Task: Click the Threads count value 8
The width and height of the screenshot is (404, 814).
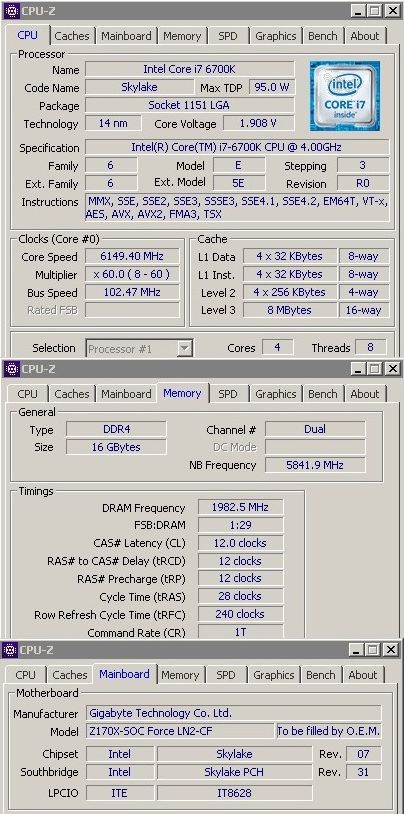Action: tap(370, 347)
